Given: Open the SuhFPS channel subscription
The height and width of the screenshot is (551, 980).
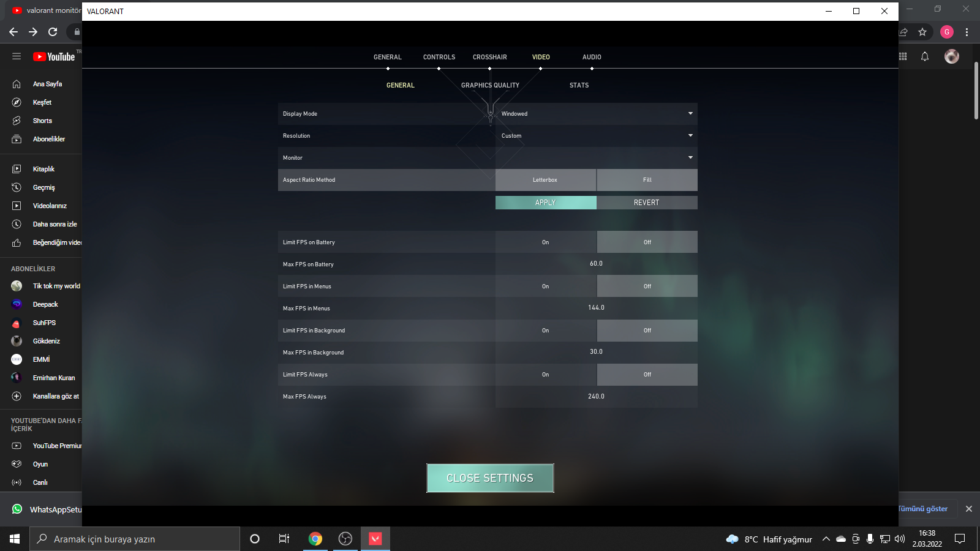Looking at the screenshot, I should coord(44,323).
